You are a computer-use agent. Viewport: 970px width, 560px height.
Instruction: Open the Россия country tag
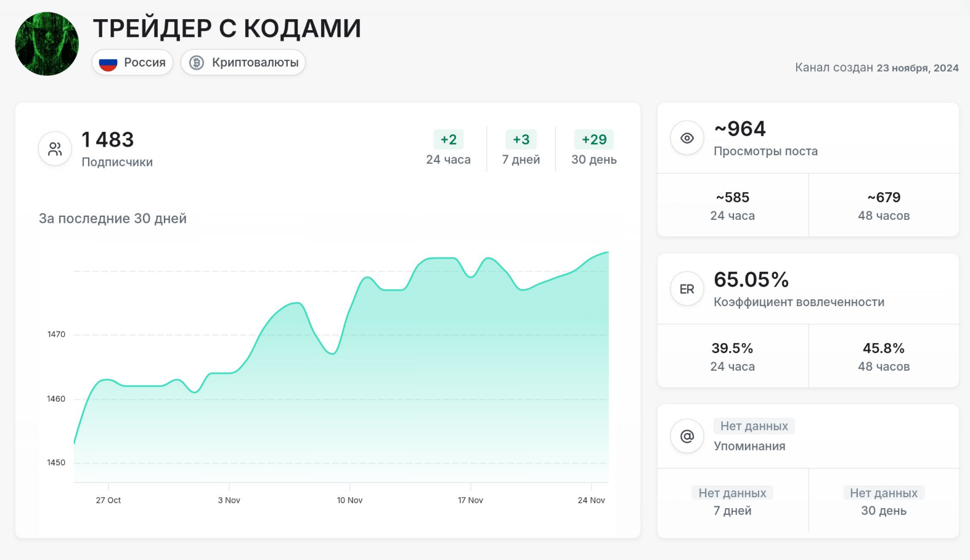[132, 63]
